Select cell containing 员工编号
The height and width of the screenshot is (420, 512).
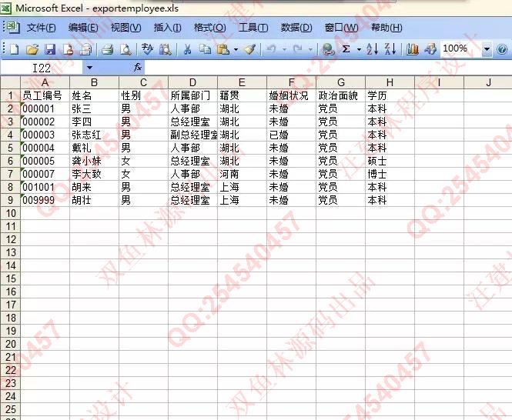45,95
